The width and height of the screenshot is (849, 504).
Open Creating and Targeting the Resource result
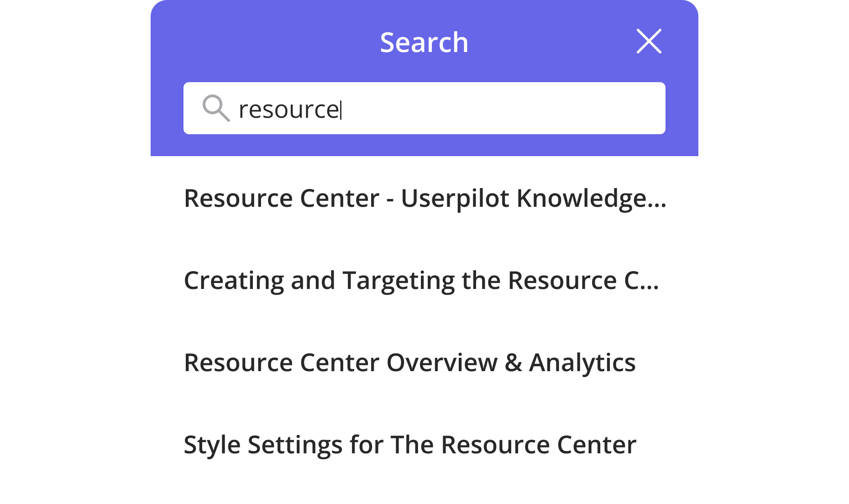(421, 280)
